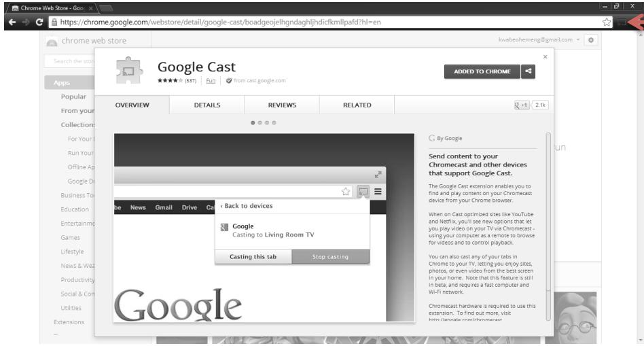Bookmark this page using the star icon

[607, 22]
